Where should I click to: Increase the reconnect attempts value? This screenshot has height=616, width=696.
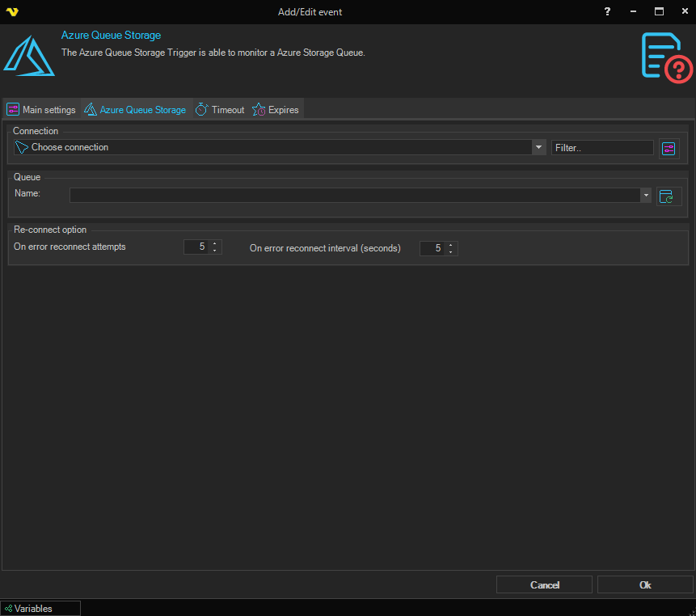click(x=215, y=244)
